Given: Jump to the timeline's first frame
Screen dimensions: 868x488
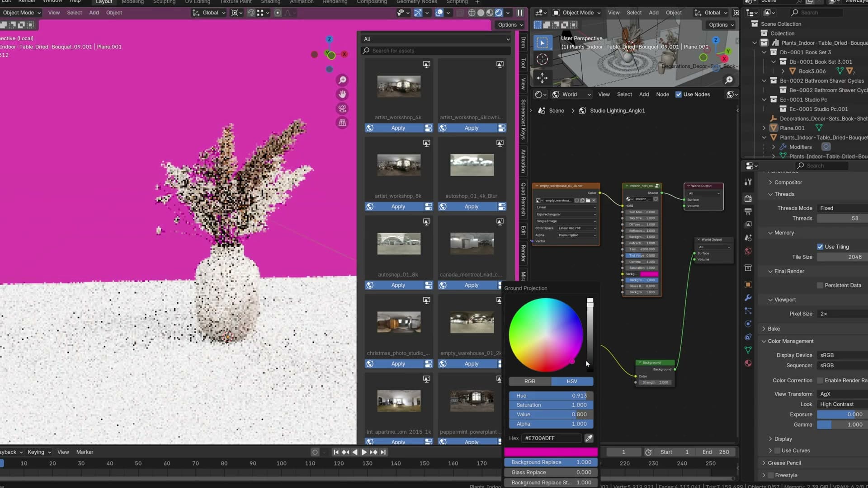Looking at the screenshot, I should (x=336, y=452).
